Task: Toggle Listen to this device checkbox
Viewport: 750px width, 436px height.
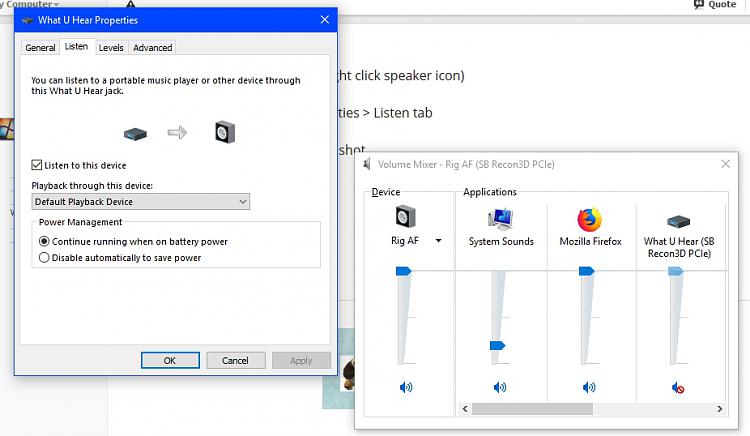Action: (37, 165)
